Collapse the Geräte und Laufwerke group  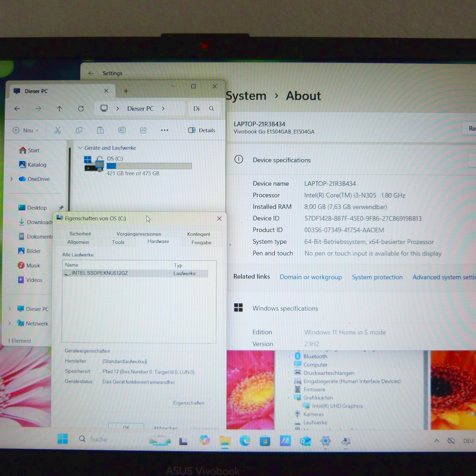80,148
